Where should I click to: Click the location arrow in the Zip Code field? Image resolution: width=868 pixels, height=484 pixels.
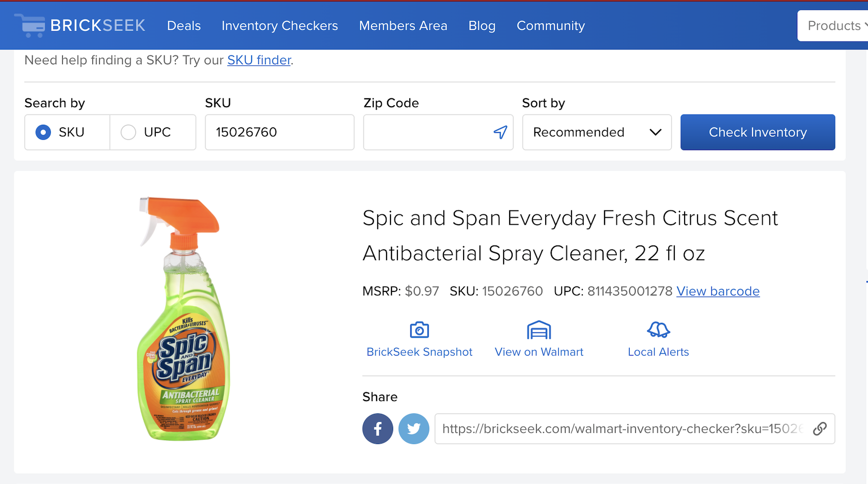click(500, 132)
